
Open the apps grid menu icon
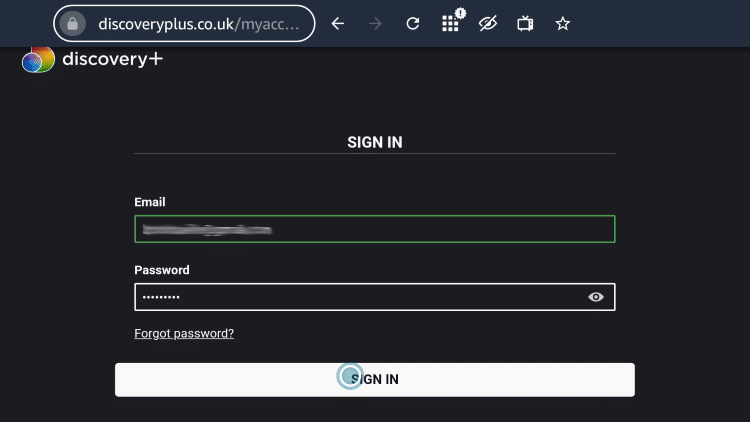[x=450, y=24]
